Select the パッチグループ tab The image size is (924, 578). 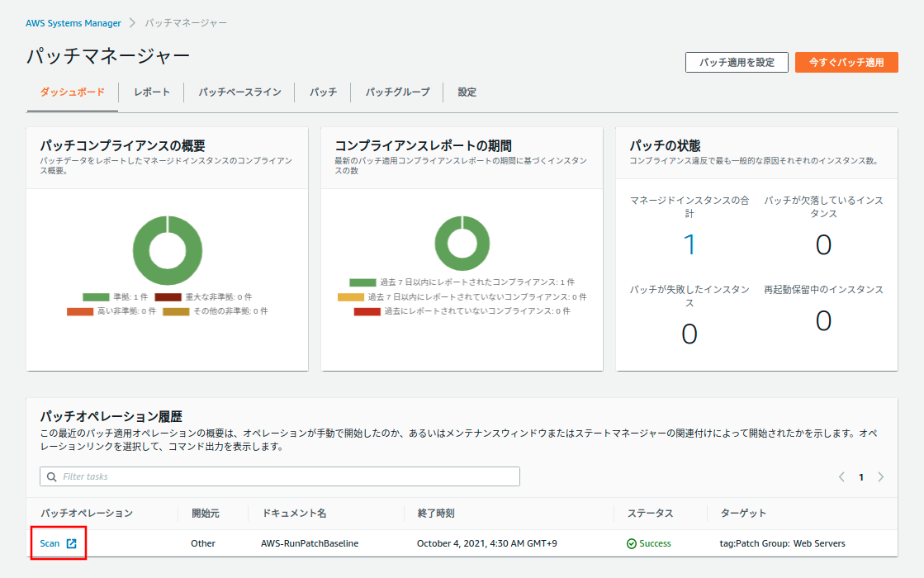[x=398, y=92]
